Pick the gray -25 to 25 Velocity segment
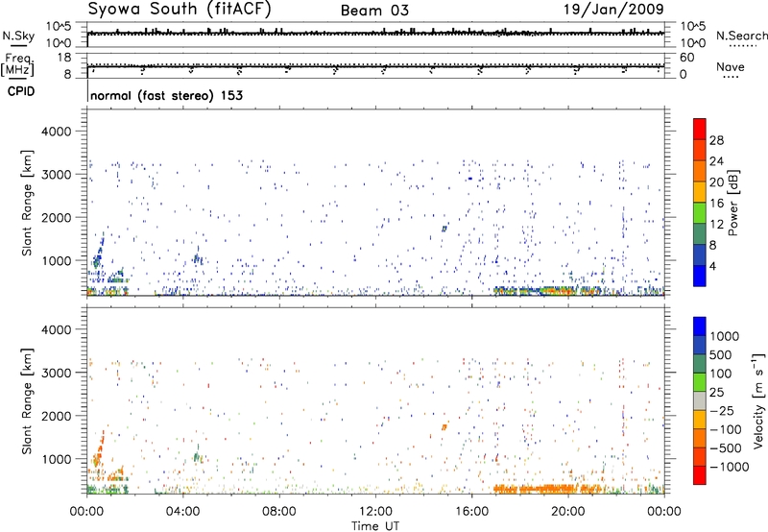The image size is (768, 532). [x=700, y=401]
